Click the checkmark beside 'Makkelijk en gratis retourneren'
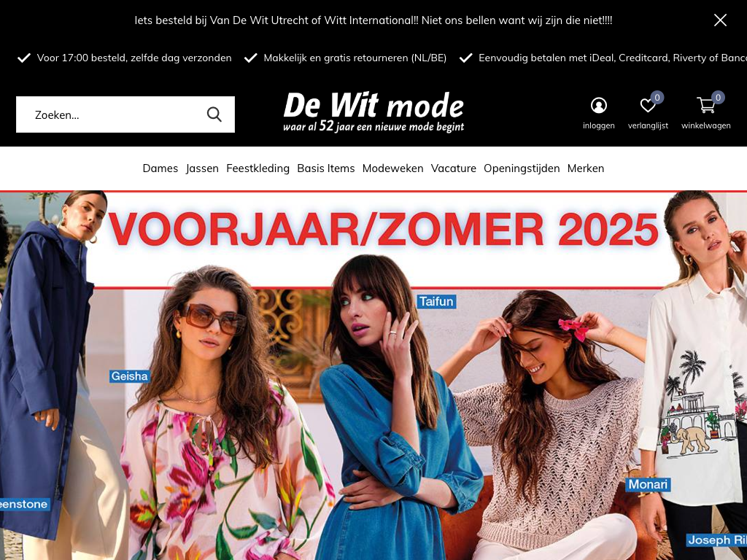 pos(251,58)
